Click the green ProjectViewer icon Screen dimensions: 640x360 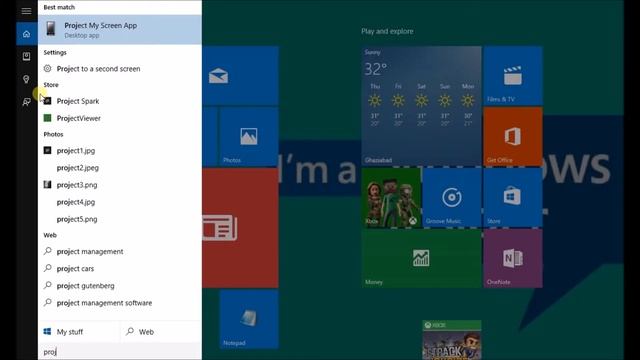48,118
